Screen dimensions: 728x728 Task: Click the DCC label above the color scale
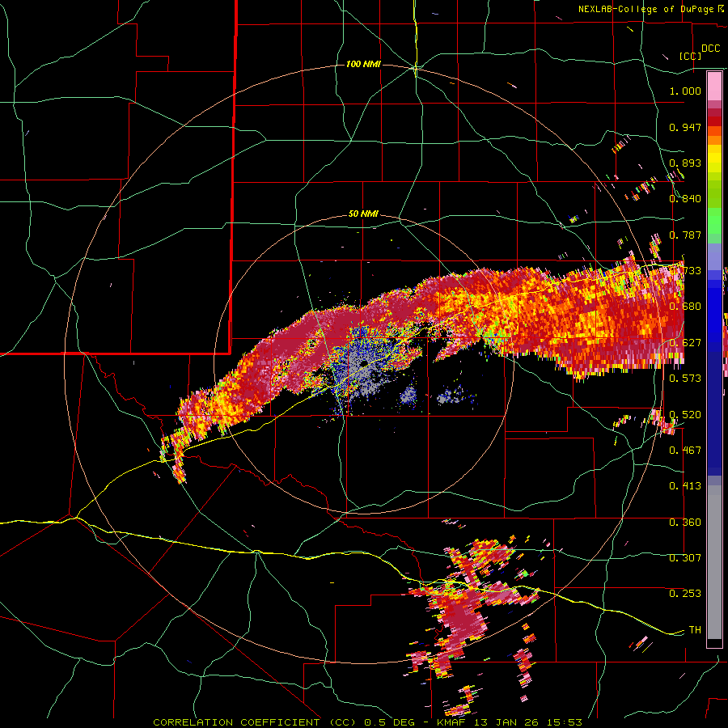coord(710,49)
